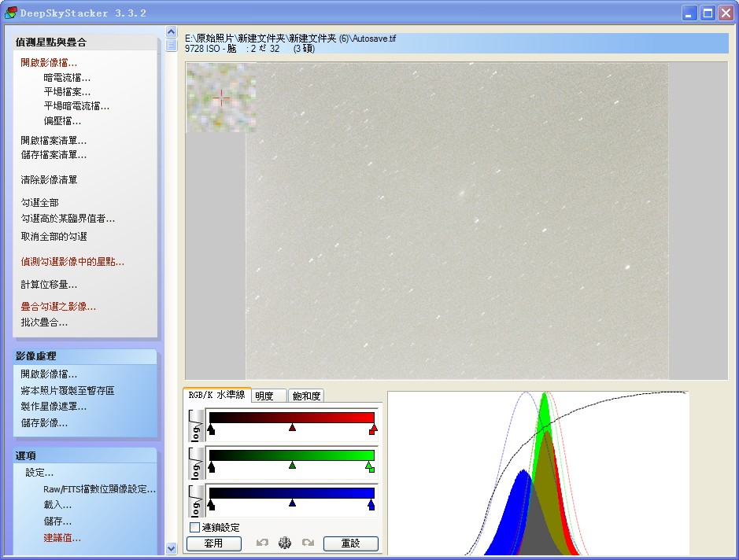Click the gear settings icon between arrows
The width and height of the screenshot is (739, 560).
(x=285, y=543)
